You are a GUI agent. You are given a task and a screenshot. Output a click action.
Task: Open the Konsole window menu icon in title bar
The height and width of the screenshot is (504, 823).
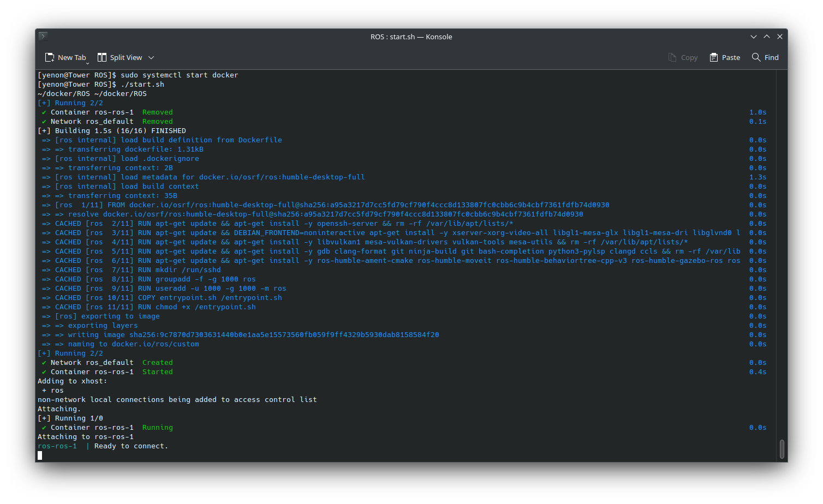tap(43, 37)
